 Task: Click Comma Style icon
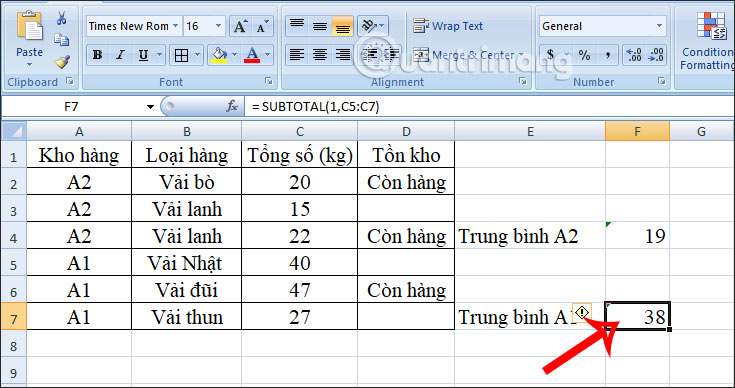point(608,55)
